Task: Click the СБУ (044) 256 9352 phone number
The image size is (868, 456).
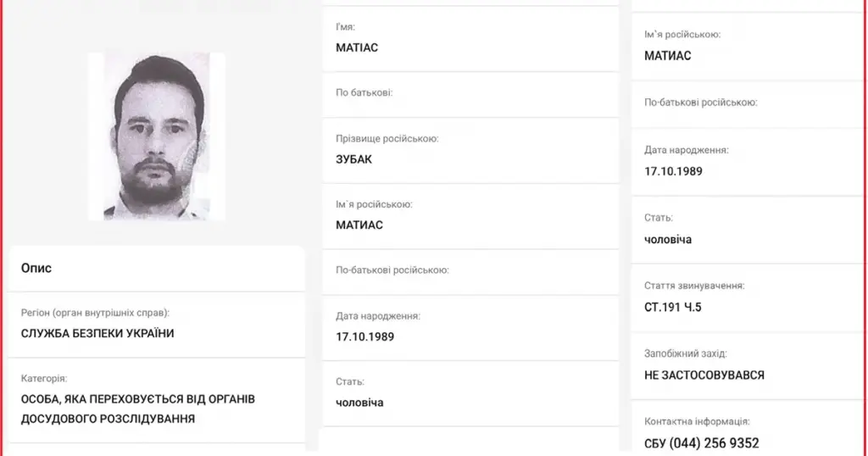Action: tap(702, 442)
